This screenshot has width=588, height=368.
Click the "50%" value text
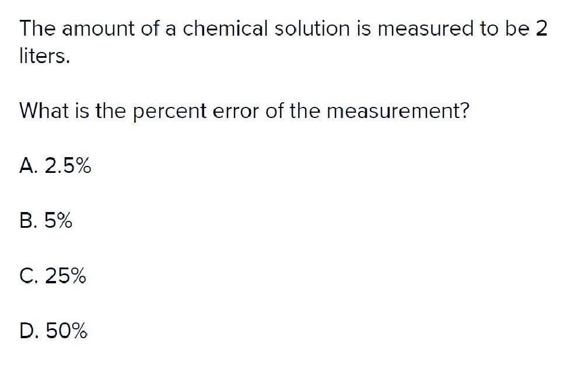tap(66, 331)
